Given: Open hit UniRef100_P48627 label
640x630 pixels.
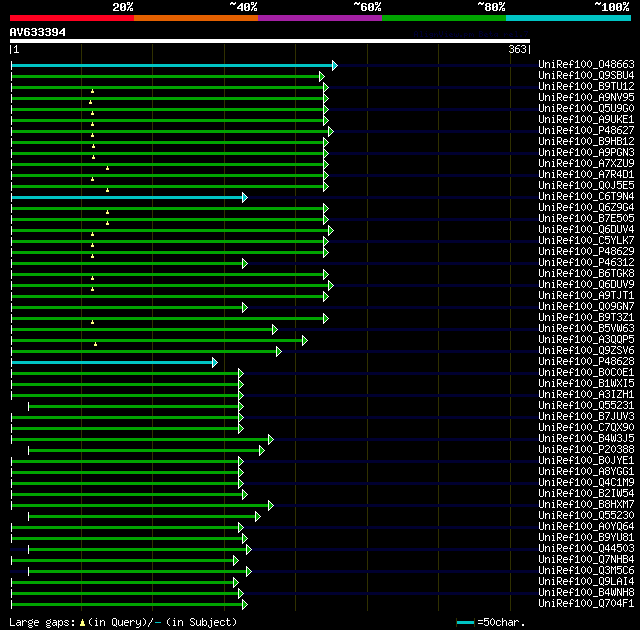Looking at the screenshot, I should [x=586, y=130].
